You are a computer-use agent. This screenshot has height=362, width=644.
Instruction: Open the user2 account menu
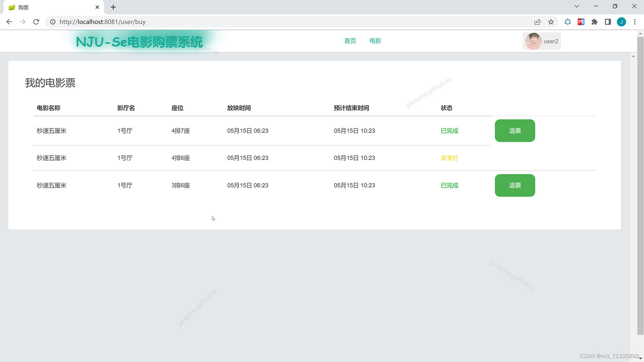click(542, 41)
